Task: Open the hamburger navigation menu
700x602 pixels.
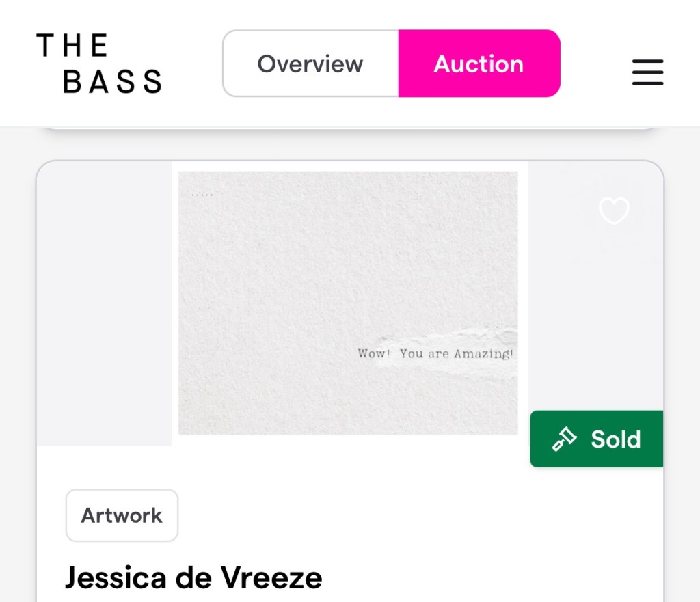Action: click(x=647, y=72)
